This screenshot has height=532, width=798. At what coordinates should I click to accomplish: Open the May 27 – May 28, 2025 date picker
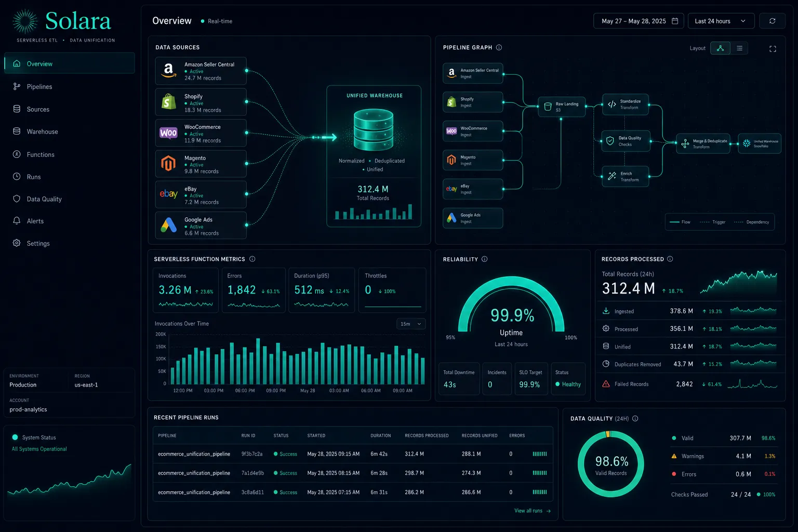[x=639, y=21]
